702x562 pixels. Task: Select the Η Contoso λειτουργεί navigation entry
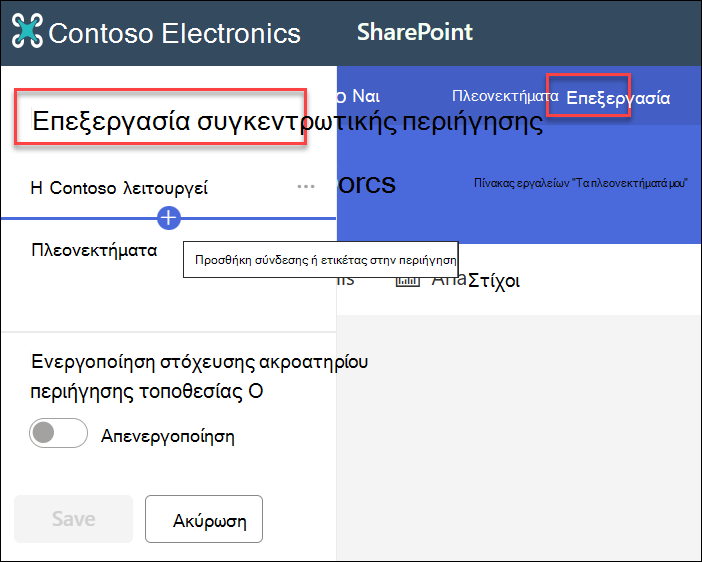119,188
